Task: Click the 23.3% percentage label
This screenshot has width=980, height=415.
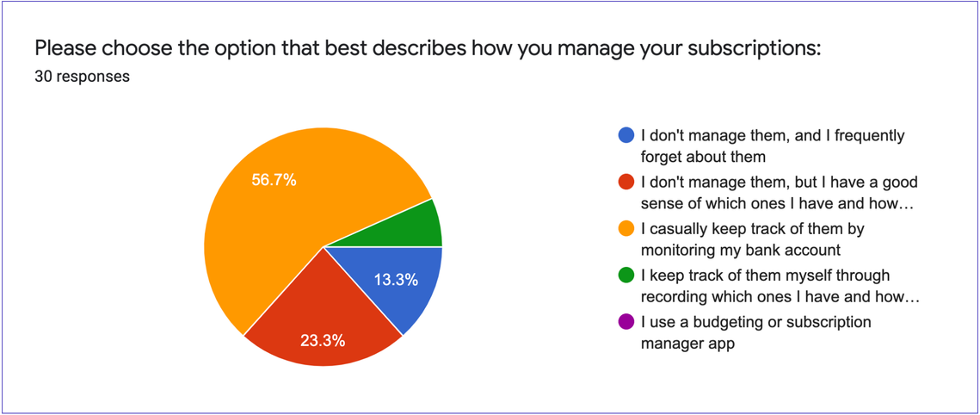Action: (322, 342)
